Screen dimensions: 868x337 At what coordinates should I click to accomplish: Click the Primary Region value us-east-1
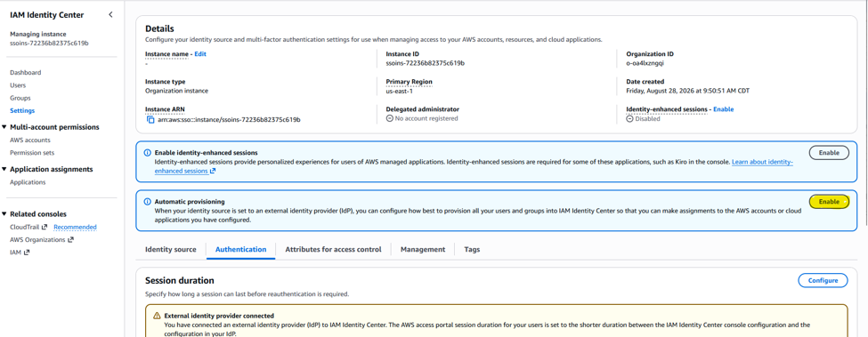coord(399,92)
